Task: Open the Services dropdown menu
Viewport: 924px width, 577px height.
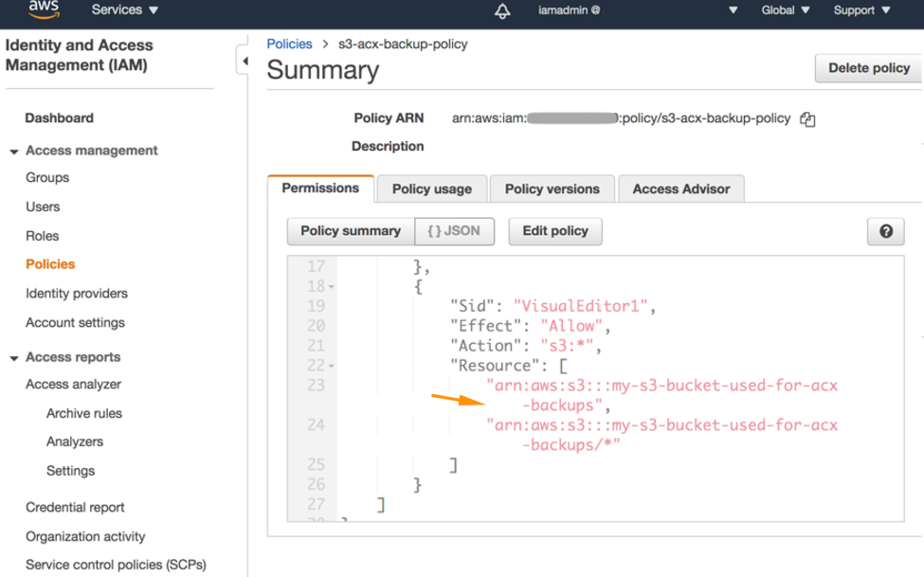Action: pos(125,10)
